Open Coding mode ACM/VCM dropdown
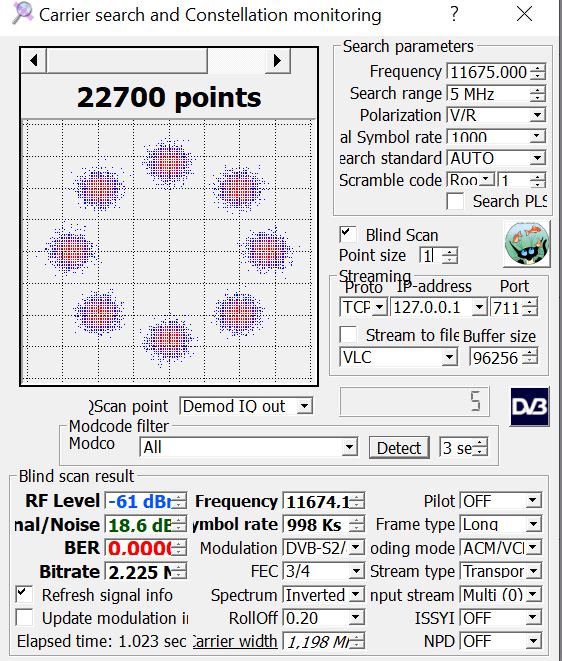Screen dimensions: 562x661 (x=533, y=548)
